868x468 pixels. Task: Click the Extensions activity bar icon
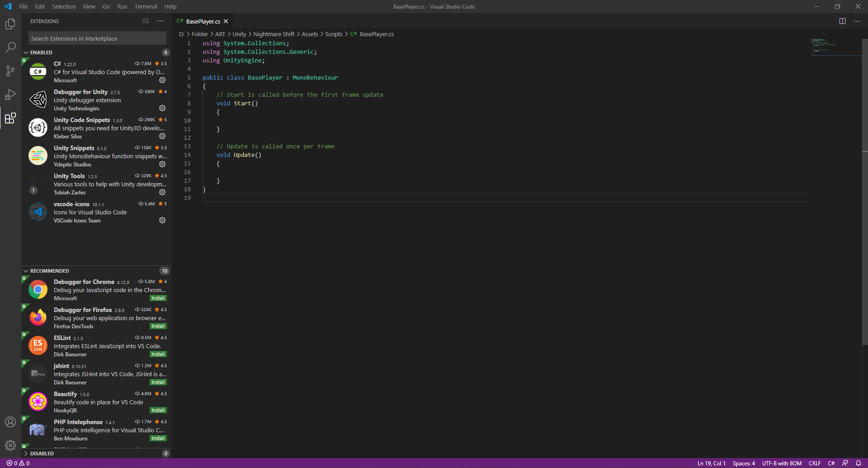10,118
